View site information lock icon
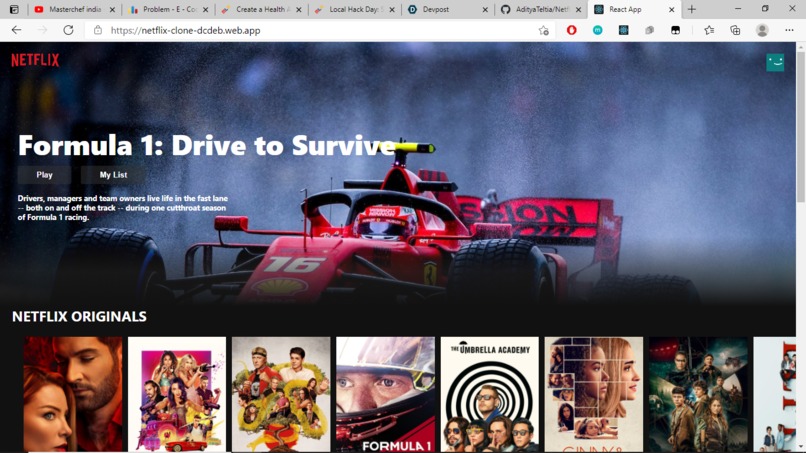The image size is (806, 453). [x=98, y=30]
